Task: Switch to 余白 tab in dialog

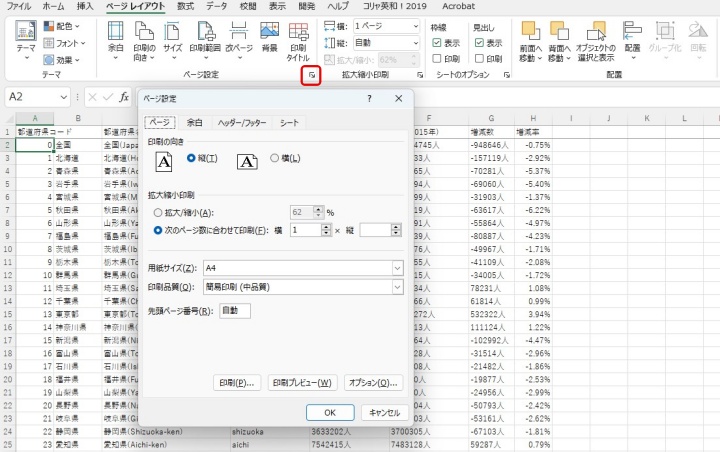Action: coord(194,123)
